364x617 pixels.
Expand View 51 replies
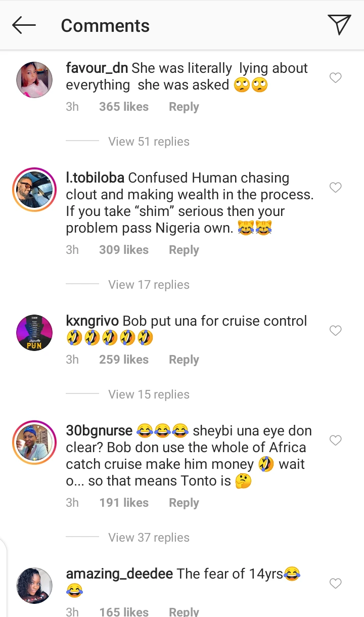click(149, 142)
